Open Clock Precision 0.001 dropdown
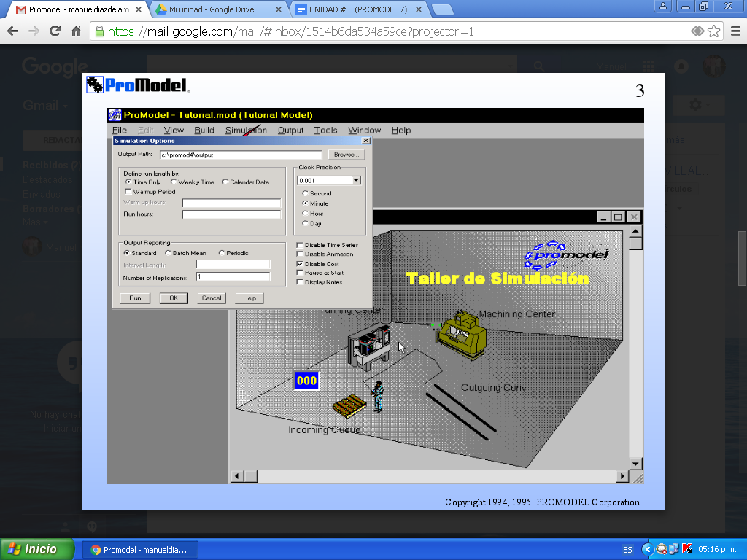The height and width of the screenshot is (560, 747). point(356,181)
